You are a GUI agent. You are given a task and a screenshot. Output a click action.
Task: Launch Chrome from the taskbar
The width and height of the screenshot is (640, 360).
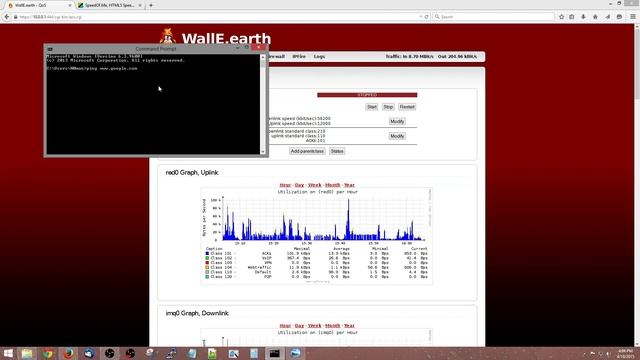[x=48, y=353]
